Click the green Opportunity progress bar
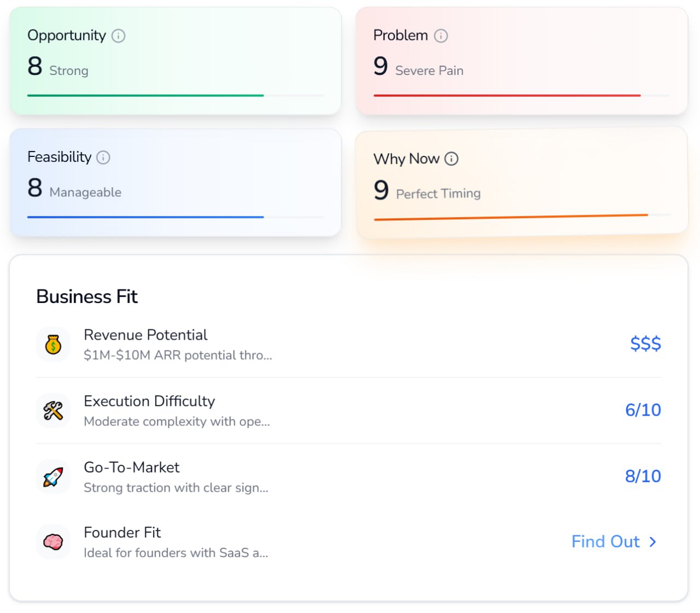Viewport: 700px width, 613px height. point(145,96)
